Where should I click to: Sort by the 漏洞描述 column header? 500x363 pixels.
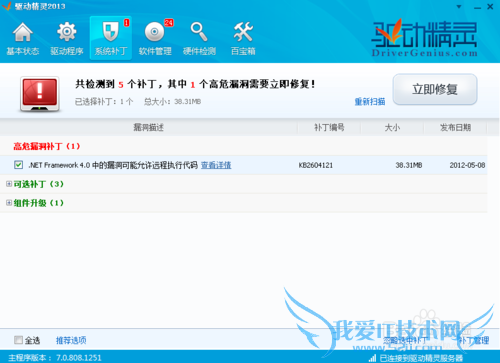[149, 127]
